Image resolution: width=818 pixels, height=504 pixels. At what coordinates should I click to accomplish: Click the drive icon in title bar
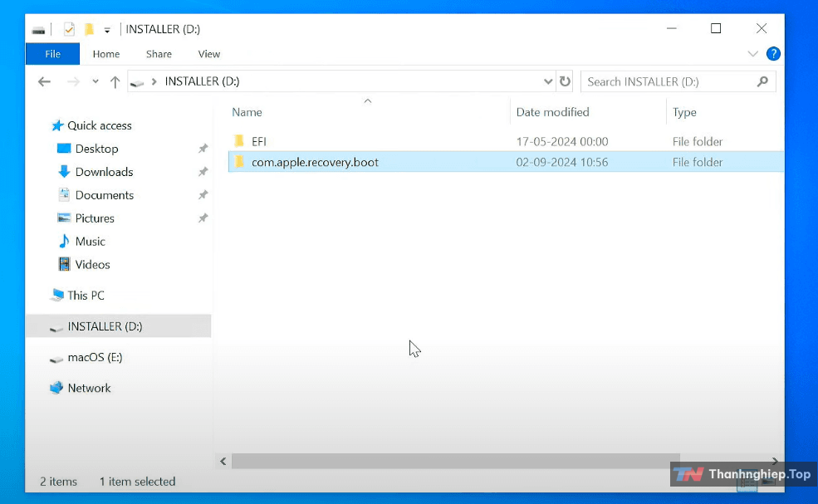click(x=38, y=30)
